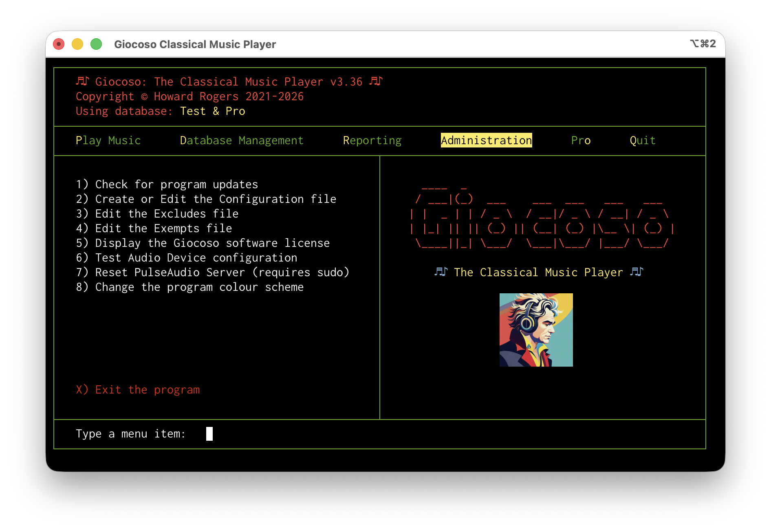Open the Play Music menu

(108, 141)
